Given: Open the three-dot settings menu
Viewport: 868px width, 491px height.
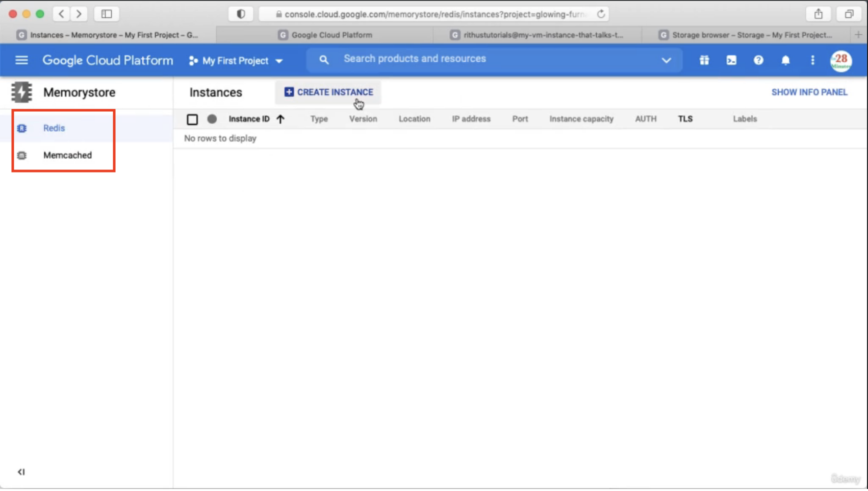Looking at the screenshot, I should pos(812,60).
